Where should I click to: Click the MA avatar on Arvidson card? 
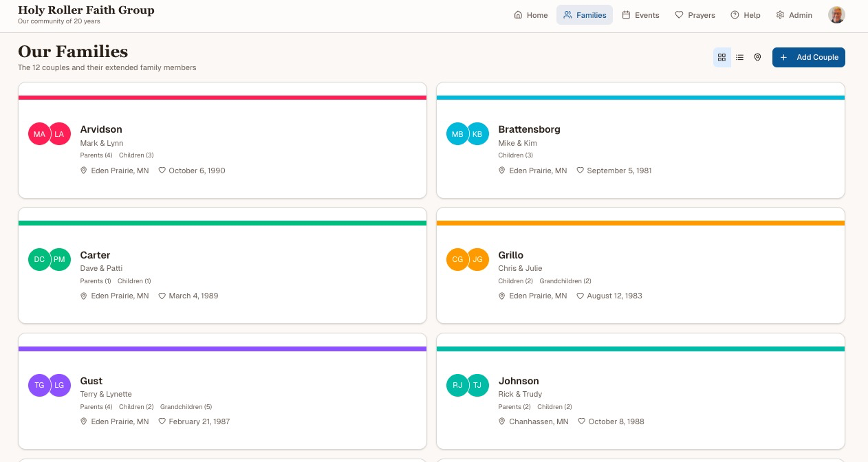pyautogui.click(x=39, y=134)
